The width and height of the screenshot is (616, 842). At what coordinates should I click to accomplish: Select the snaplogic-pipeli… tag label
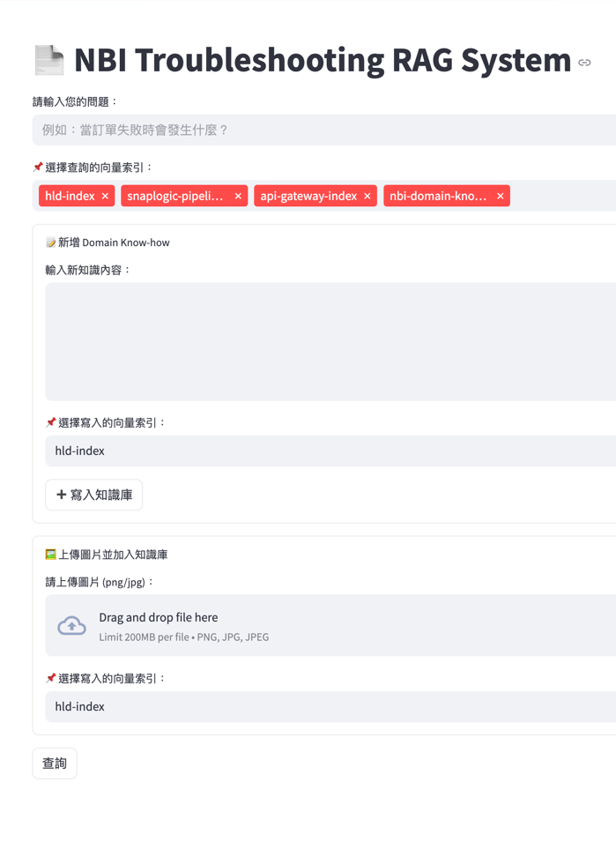click(x=175, y=196)
